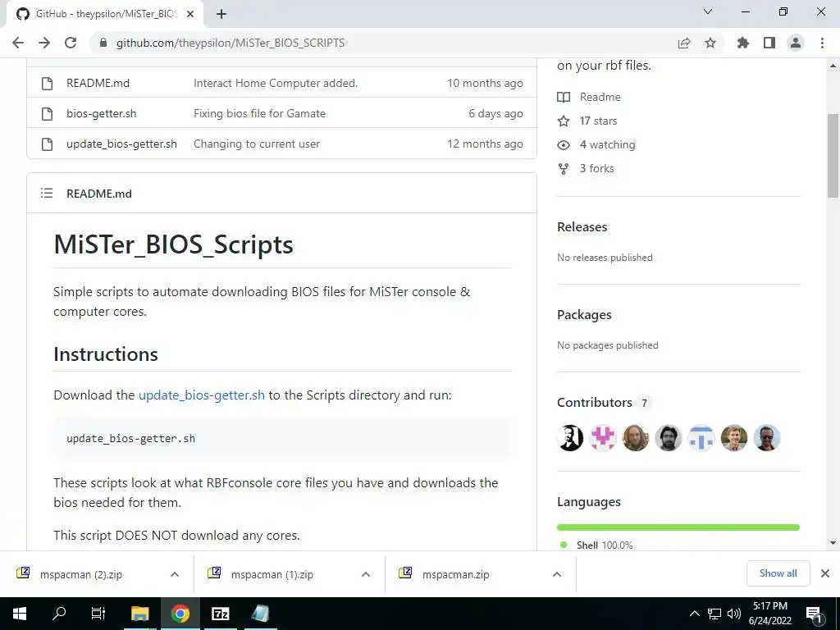Open commit 'Fixing bios file for Gamate'
The height and width of the screenshot is (630, 840).
pos(259,113)
